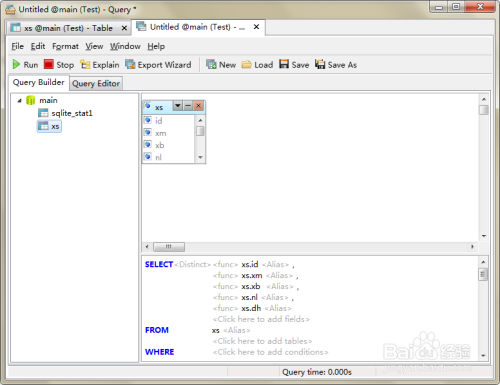Viewport: 500px width, 385px height.
Task: Click the Alias placeholder next to xs.xb
Action: [280, 286]
